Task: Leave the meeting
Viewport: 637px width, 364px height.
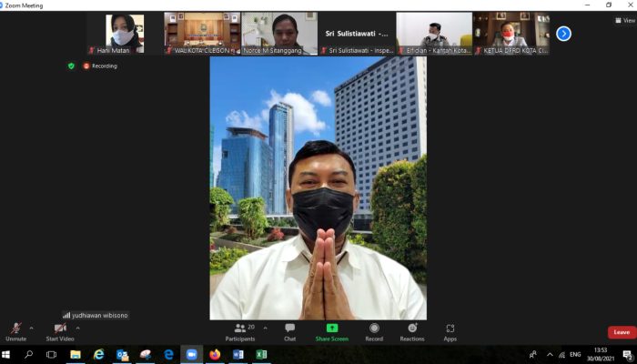Action: 621,332
